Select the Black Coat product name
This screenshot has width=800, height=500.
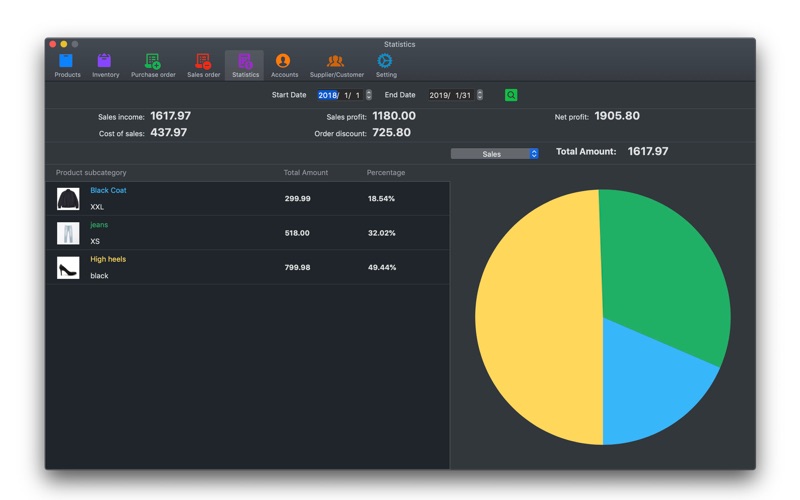(x=108, y=190)
